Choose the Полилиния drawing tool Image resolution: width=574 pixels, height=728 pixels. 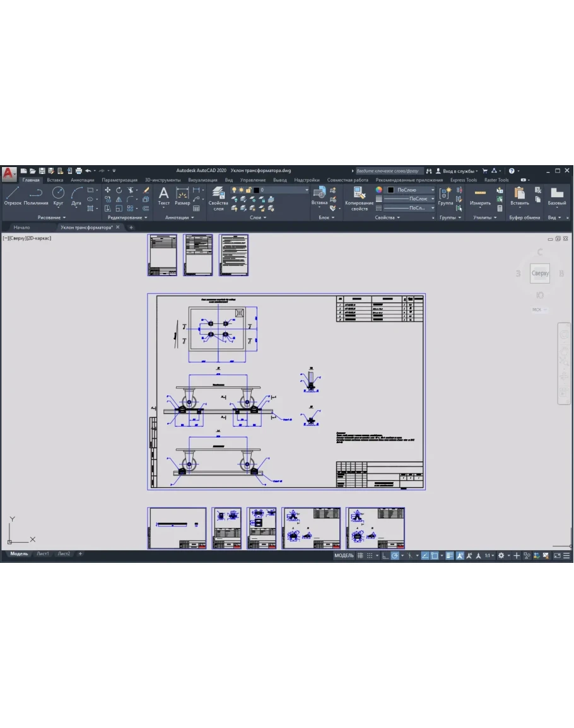click(36, 195)
